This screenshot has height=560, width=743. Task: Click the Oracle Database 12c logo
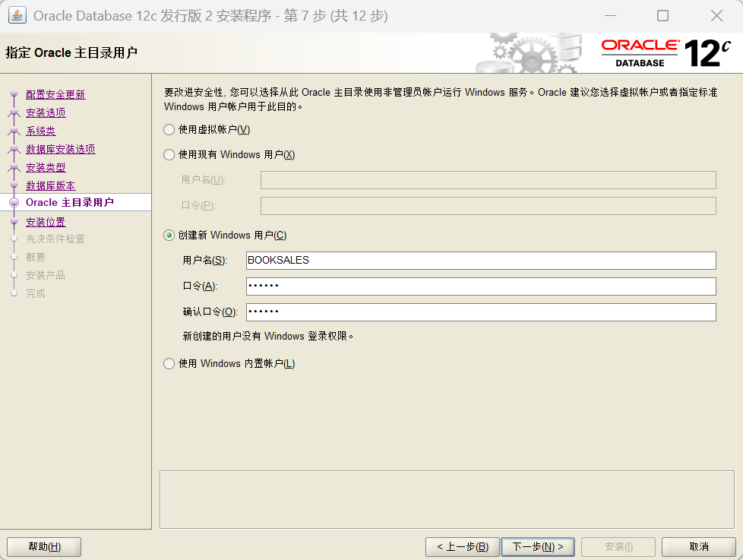pos(666,53)
